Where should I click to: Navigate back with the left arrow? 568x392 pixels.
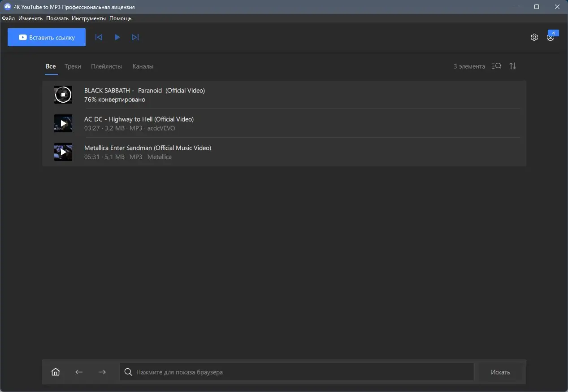click(79, 372)
